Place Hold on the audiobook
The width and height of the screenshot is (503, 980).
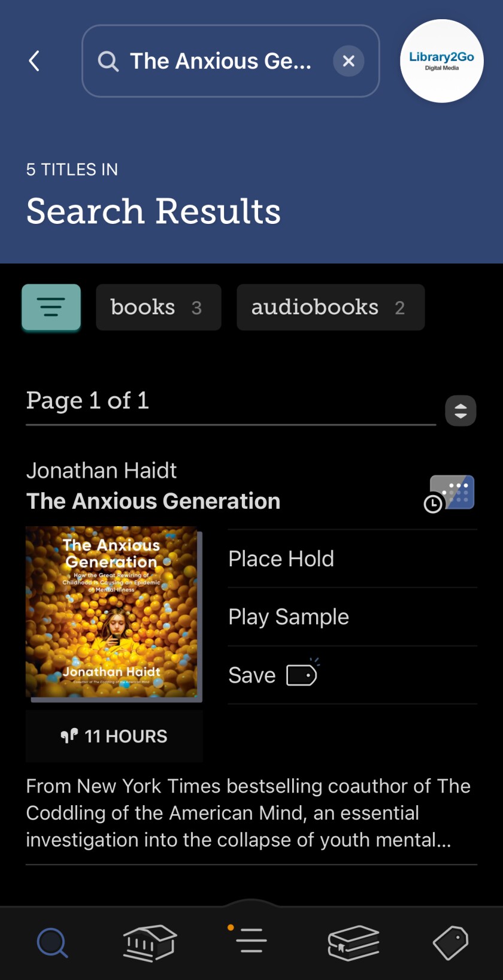(x=281, y=559)
